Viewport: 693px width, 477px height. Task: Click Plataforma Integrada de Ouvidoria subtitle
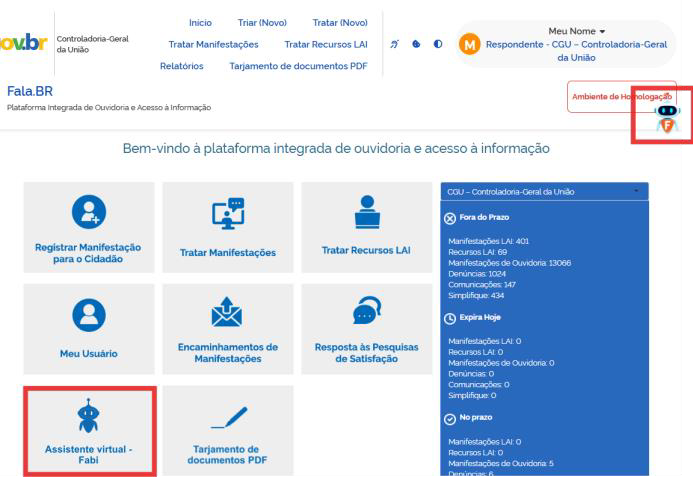click(x=109, y=107)
